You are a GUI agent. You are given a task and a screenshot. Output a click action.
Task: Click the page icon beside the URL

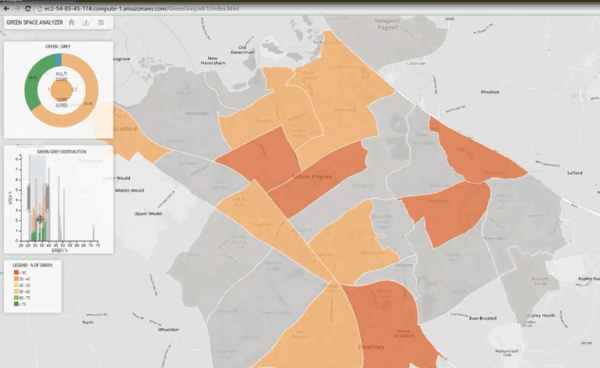point(39,8)
